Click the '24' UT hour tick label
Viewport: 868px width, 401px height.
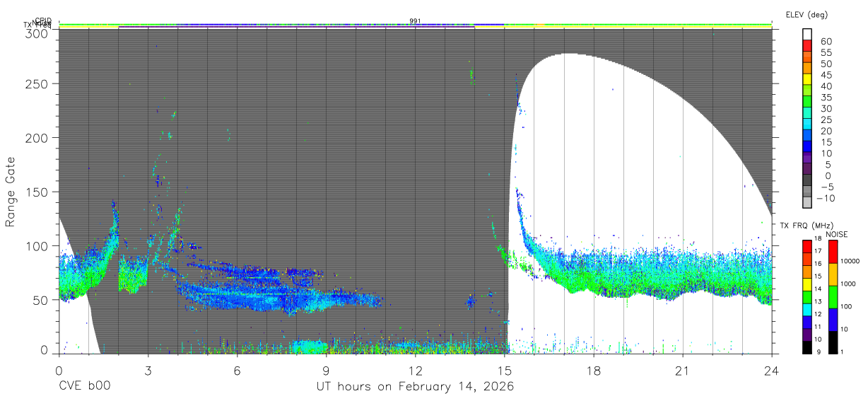[x=772, y=371]
